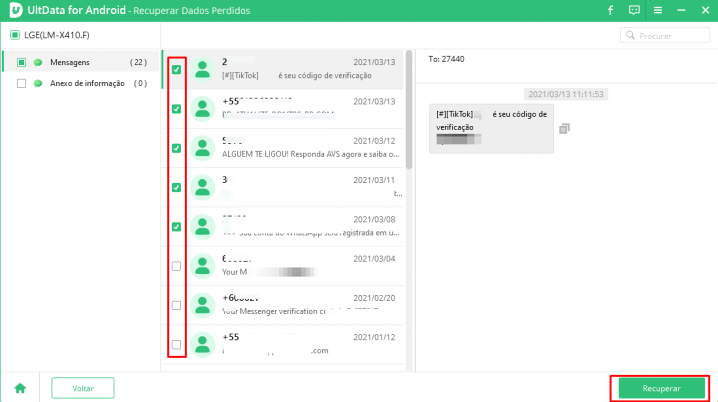Click the copy icon beside the TikTok message
The width and height of the screenshot is (718, 402).
(565, 129)
